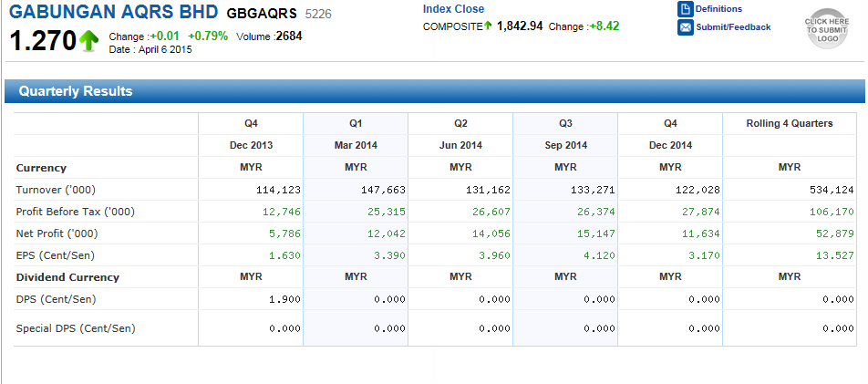
Task: Click the DPS (Cent/Sen) row label
Action: click(x=56, y=299)
